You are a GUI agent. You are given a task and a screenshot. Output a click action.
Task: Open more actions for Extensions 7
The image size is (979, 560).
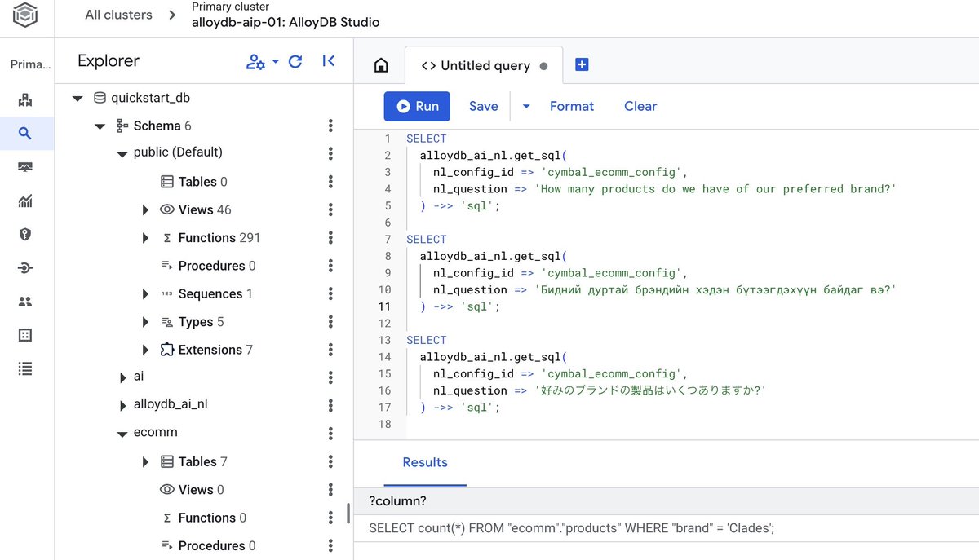(x=330, y=350)
